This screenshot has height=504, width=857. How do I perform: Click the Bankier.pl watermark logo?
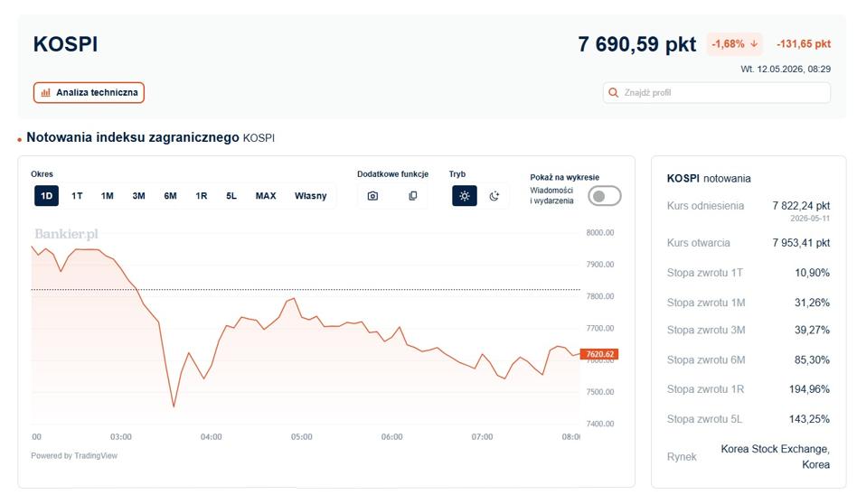[x=66, y=234]
